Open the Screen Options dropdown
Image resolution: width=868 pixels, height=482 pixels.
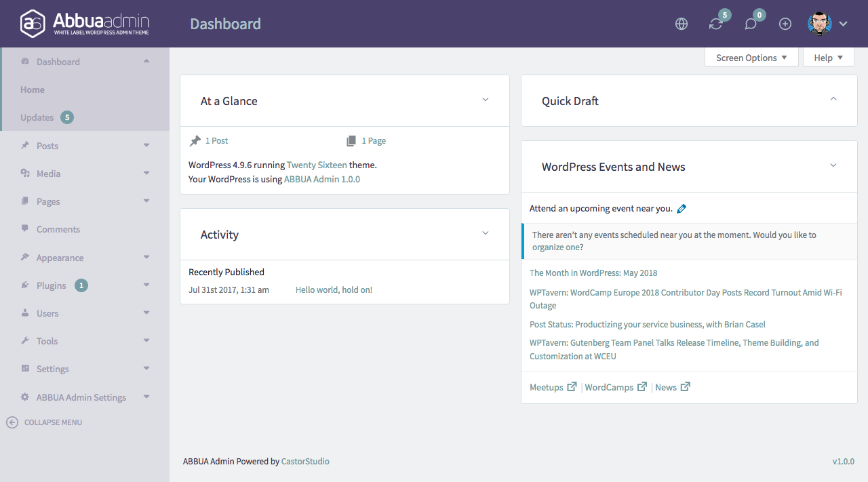[x=751, y=58]
